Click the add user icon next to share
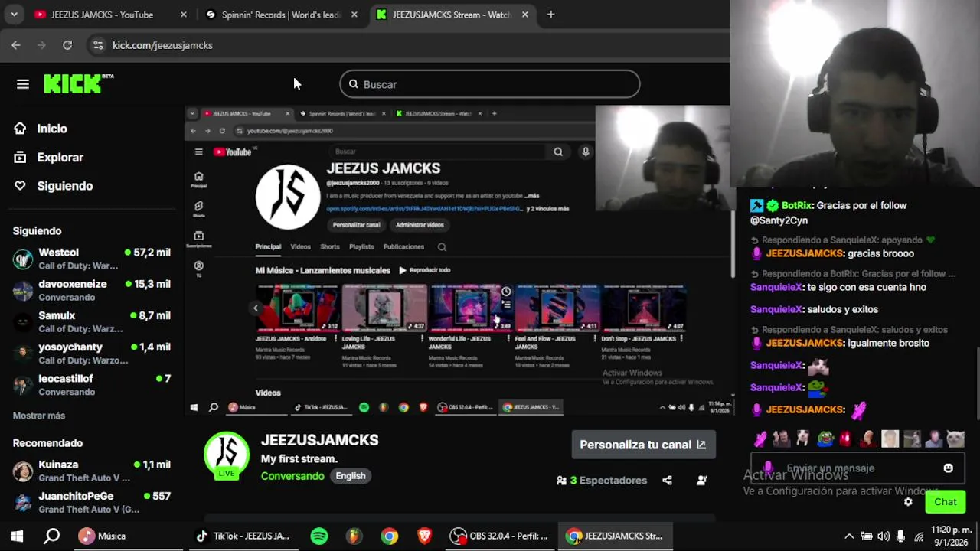The image size is (980, 551). click(x=701, y=481)
